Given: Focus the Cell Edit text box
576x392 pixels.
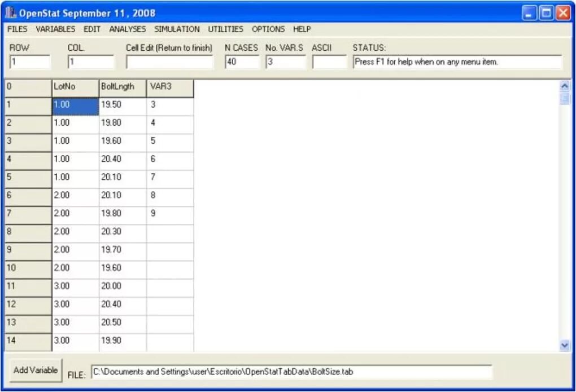Looking at the screenshot, I should [x=170, y=61].
